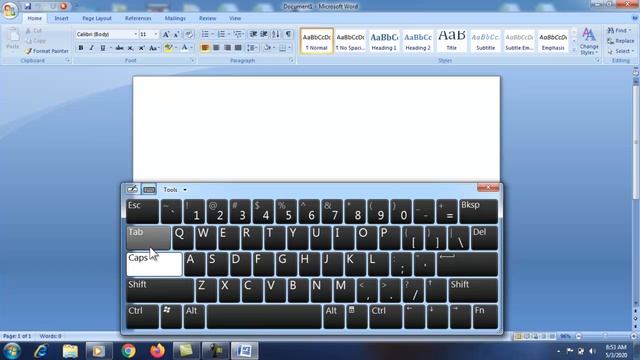
Task: Open Internet Explorer from taskbar
Action: pyautogui.click(x=41, y=351)
